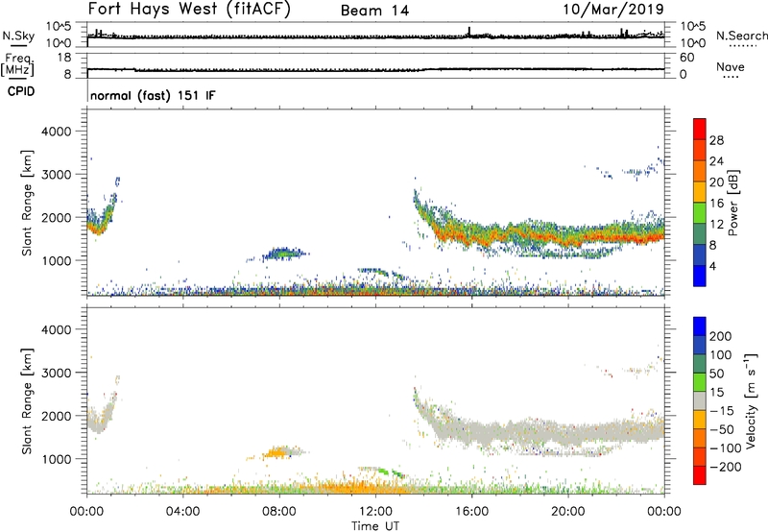Viewport: 768px width, 532px height.
Task: Click the "3000" tick in the power panel
Action: click(57, 175)
